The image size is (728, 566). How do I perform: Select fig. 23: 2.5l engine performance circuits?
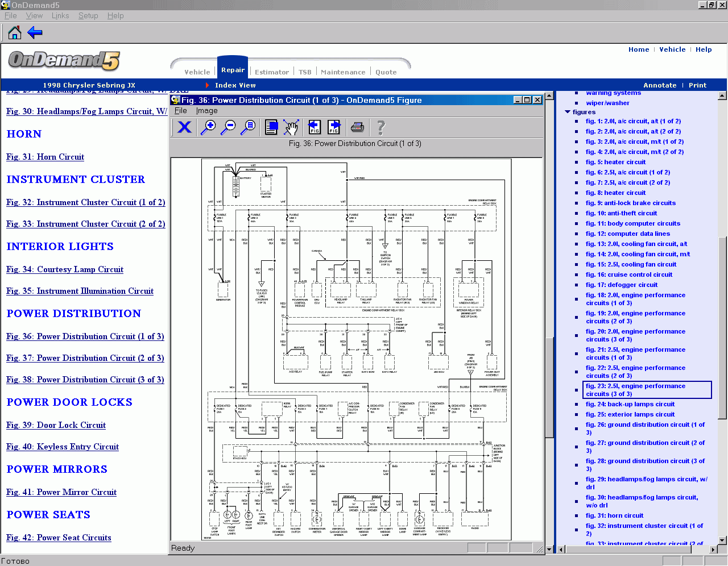coord(647,390)
